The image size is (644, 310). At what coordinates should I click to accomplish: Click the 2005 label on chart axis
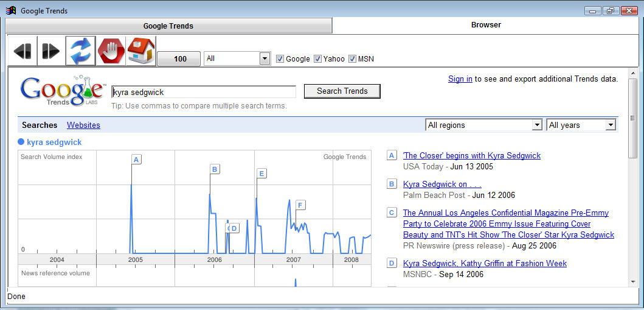point(135,259)
